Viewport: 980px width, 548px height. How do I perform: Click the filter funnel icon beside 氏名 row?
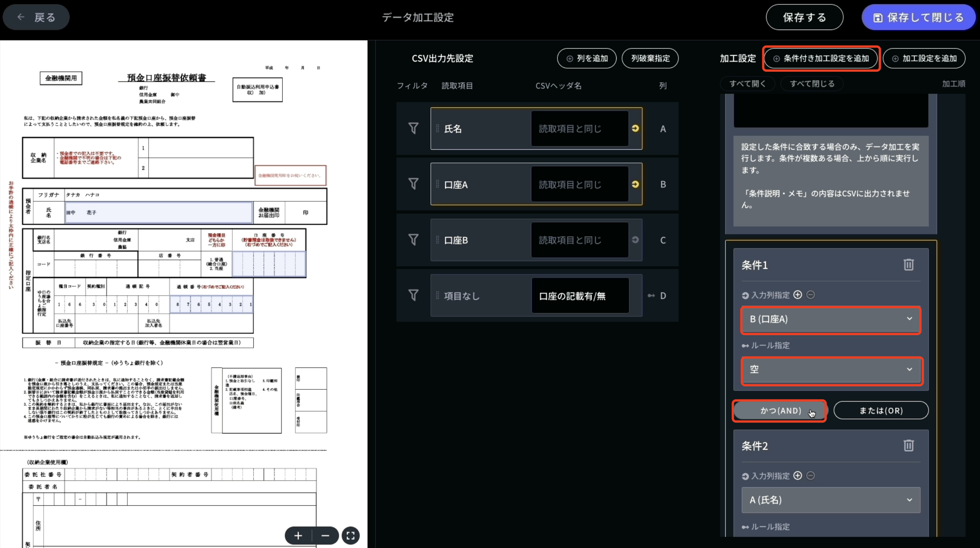413,129
